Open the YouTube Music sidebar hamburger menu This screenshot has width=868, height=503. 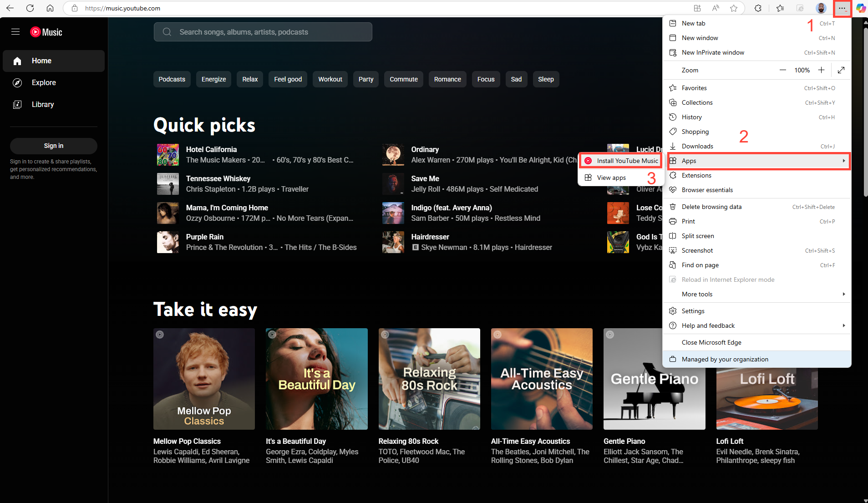pos(15,31)
